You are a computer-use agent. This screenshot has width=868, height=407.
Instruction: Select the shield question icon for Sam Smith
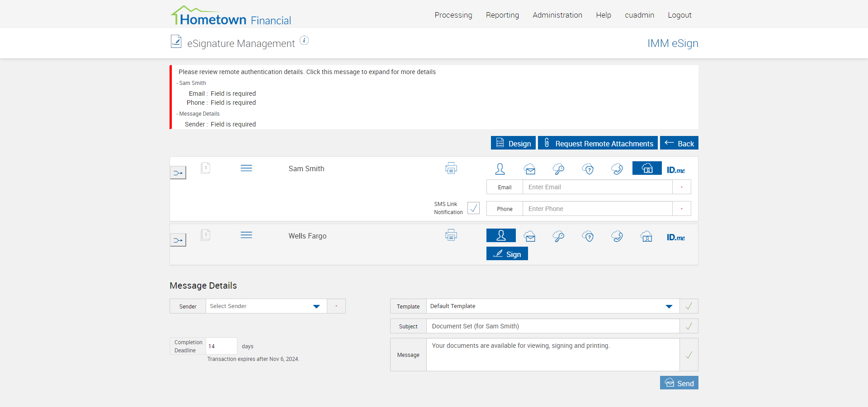[x=588, y=169]
